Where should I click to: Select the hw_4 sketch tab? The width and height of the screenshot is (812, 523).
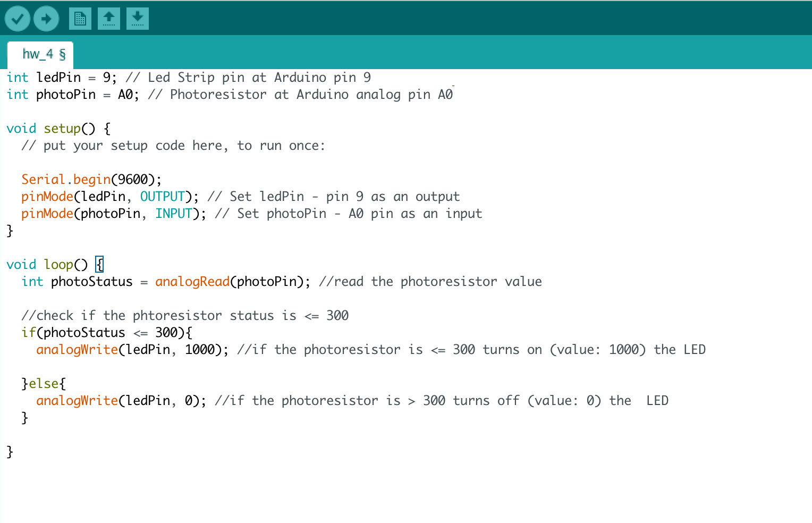click(41, 54)
